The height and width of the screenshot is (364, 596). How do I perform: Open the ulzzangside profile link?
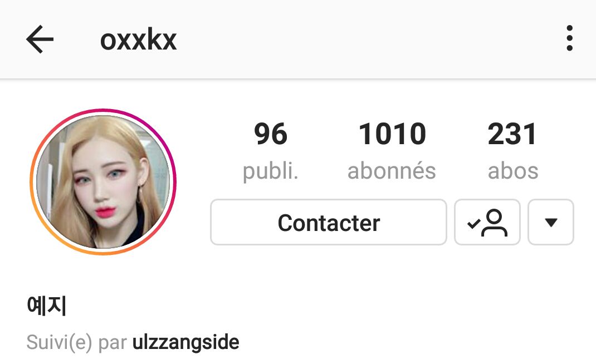coord(186,342)
